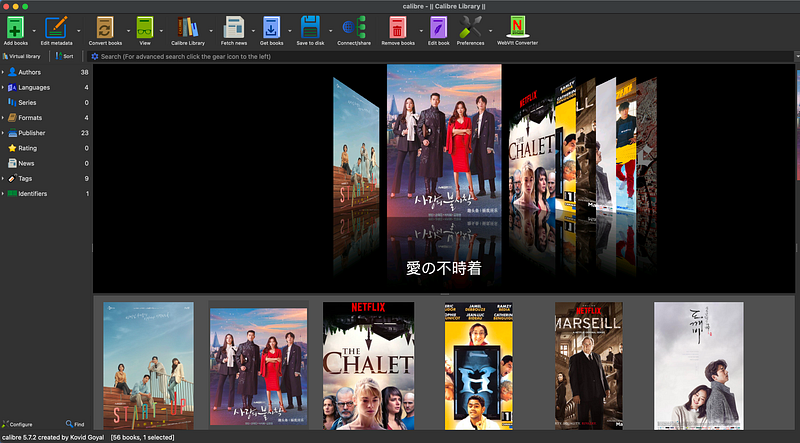800x443 pixels.
Task: Open the Connect/share icon
Action: (x=354, y=27)
